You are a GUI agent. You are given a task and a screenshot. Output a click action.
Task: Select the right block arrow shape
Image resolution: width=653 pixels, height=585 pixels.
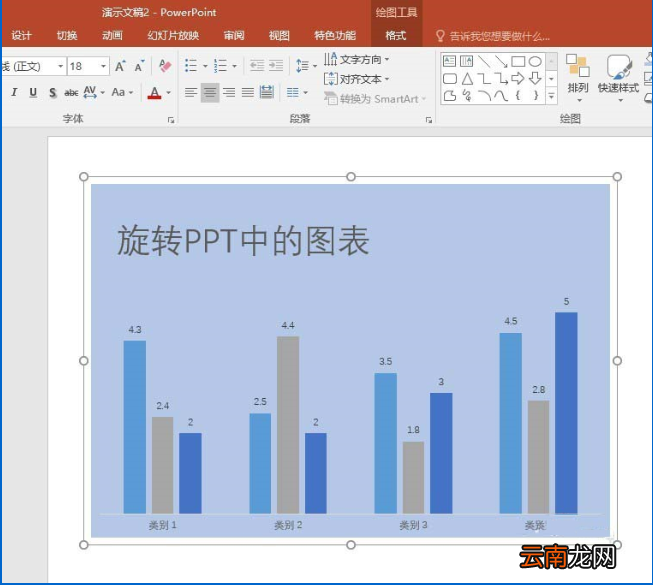point(518,78)
